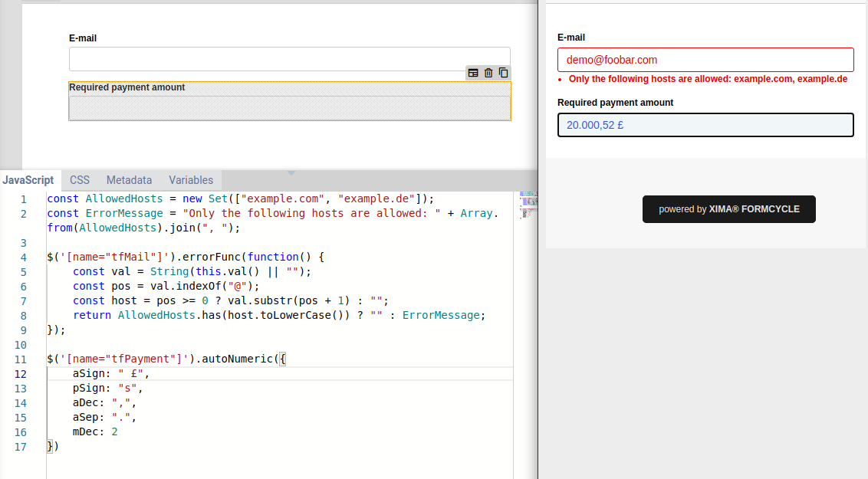Viewport: 868px width, 479px height.
Task: Select the Metadata tab
Action: pyautogui.click(x=129, y=180)
